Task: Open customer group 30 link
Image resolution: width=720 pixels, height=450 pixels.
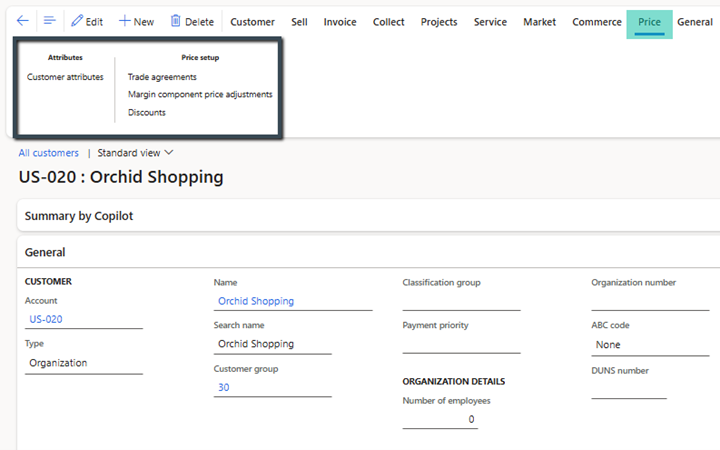Action: pyautogui.click(x=224, y=387)
